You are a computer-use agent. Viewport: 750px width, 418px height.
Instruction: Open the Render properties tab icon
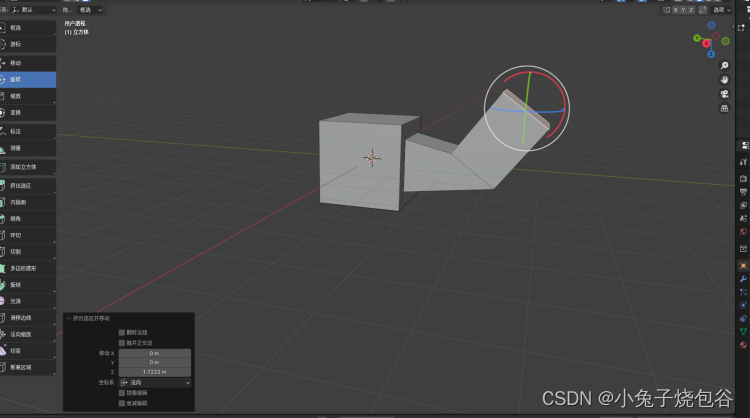(743, 178)
